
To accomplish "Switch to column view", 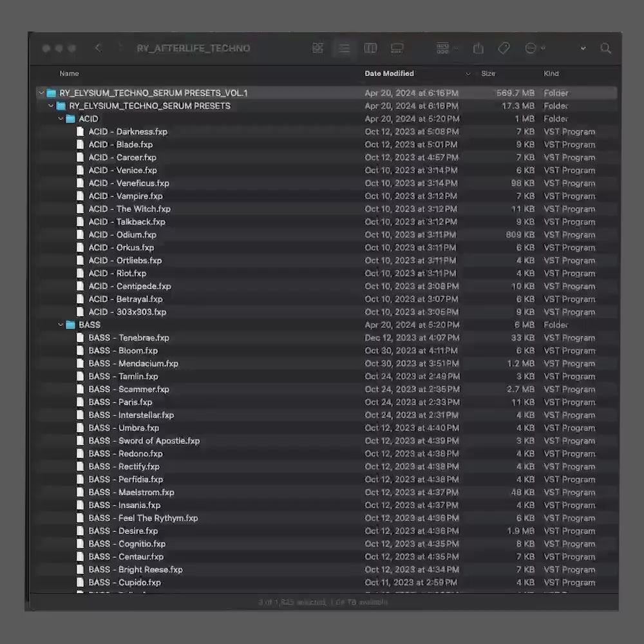I will (370, 48).
